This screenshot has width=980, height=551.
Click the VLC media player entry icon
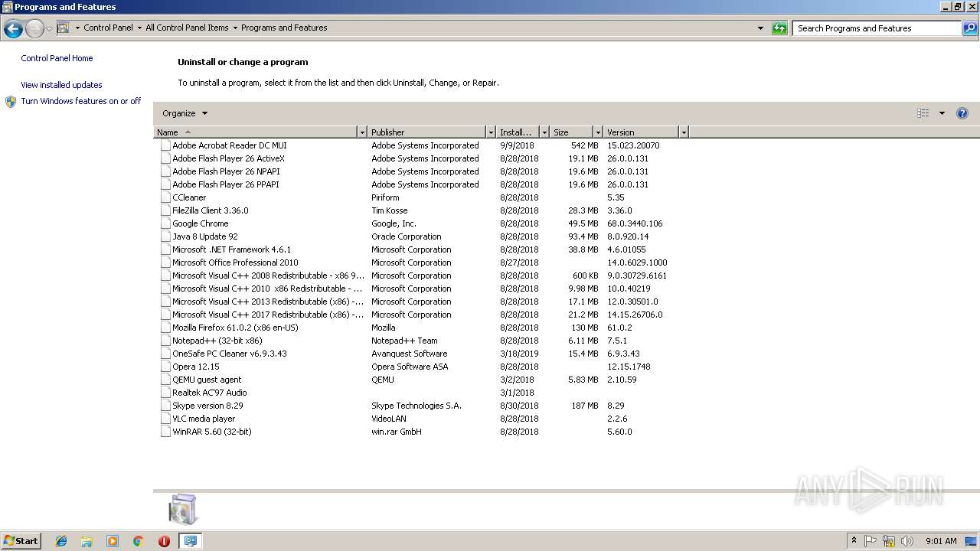tap(165, 419)
